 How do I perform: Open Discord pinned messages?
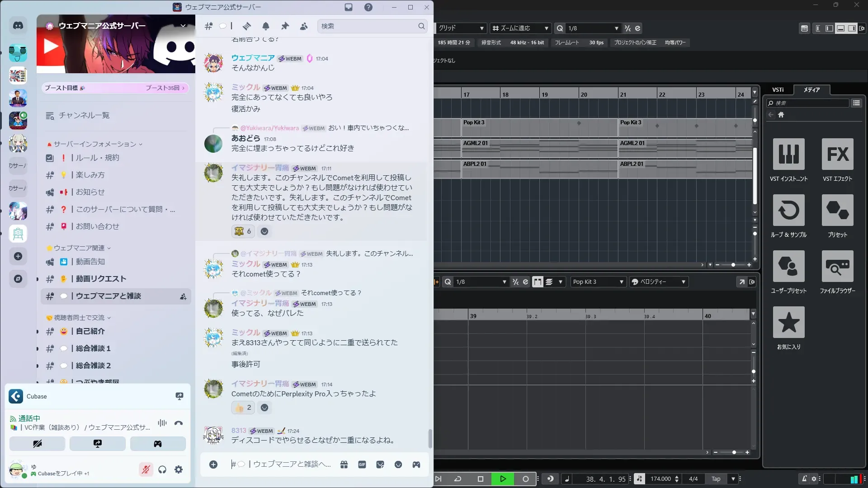[x=285, y=26]
